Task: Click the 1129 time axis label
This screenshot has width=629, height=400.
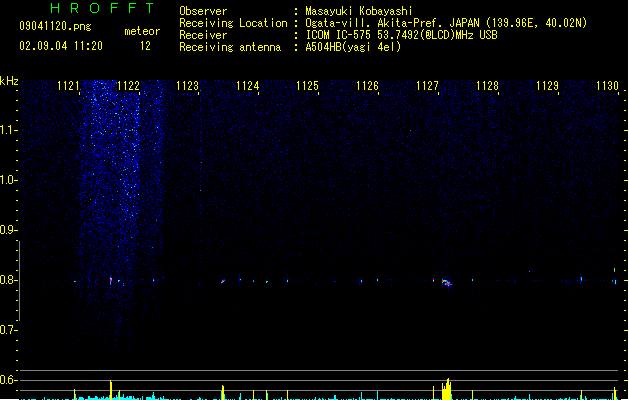Action: point(547,86)
